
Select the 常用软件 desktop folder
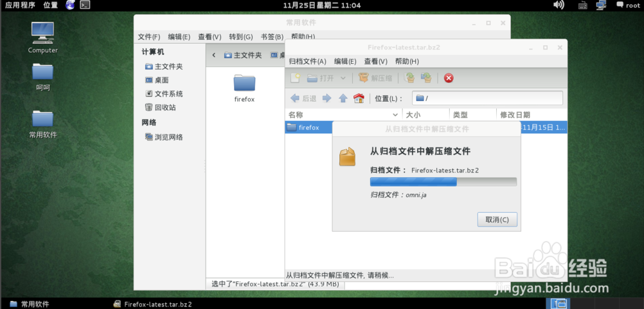(42, 124)
